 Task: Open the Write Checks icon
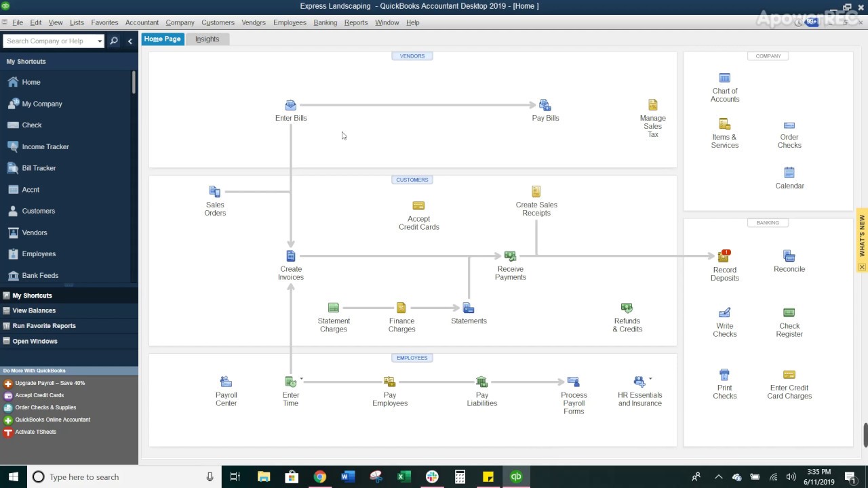pos(724,313)
